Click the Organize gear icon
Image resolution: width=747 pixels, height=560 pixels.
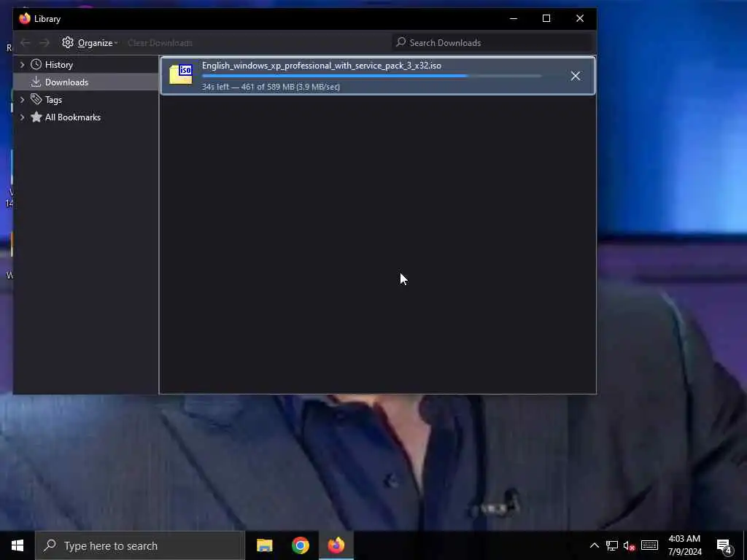click(x=68, y=42)
